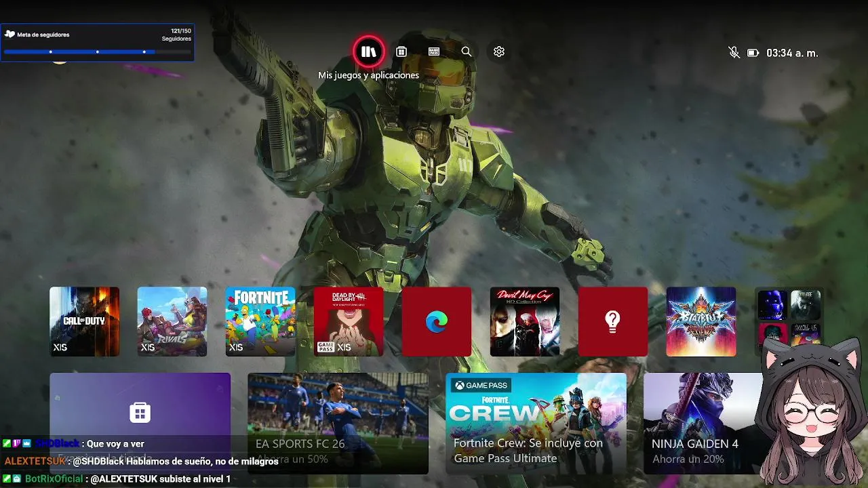Launch the Call of Duty tile
Screen dimensions: 868x488
click(x=84, y=321)
